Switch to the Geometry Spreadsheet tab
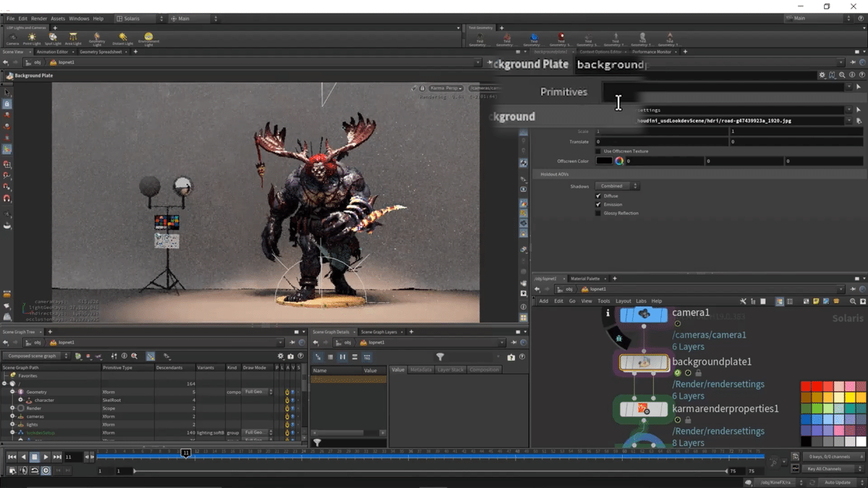This screenshot has height=488, width=868. tap(101, 52)
